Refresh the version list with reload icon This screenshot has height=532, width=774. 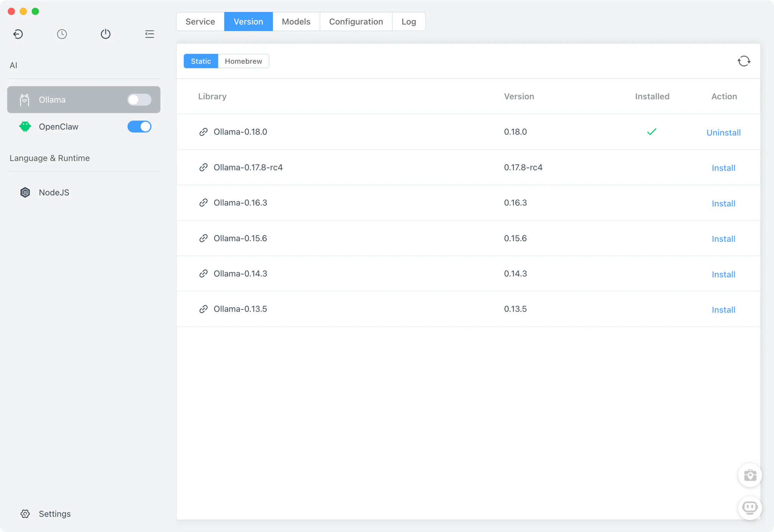click(744, 61)
